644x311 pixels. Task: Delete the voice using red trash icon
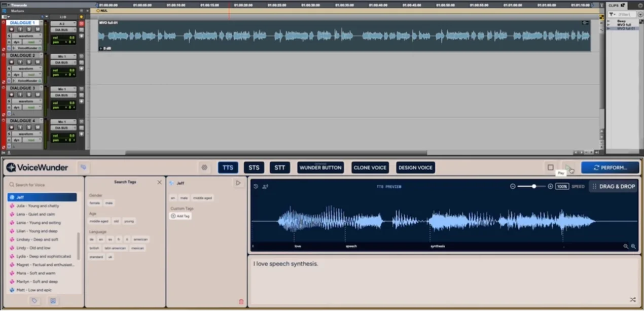[x=241, y=301]
